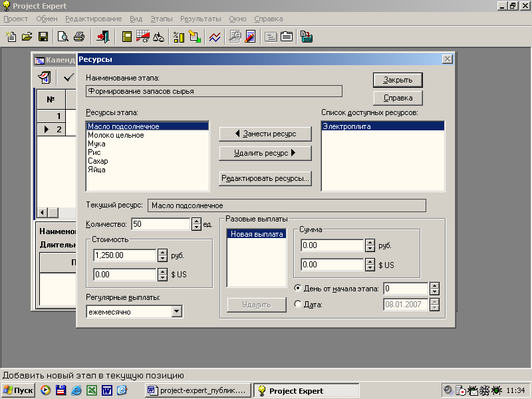The width and height of the screenshot is (532, 399).
Task: Open the Окно menu
Action: [x=237, y=19]
